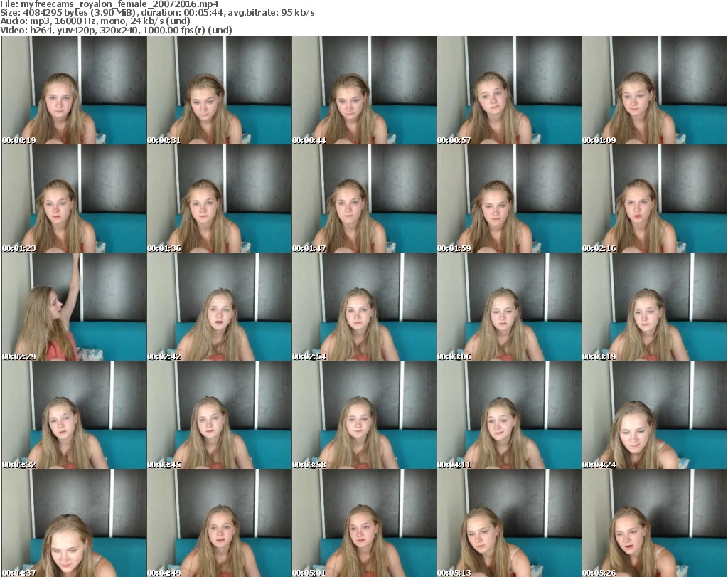Screen dimensions: 728x577
Task: Click the thumbnail marked 00:05:13
Action: coord(509,523)
